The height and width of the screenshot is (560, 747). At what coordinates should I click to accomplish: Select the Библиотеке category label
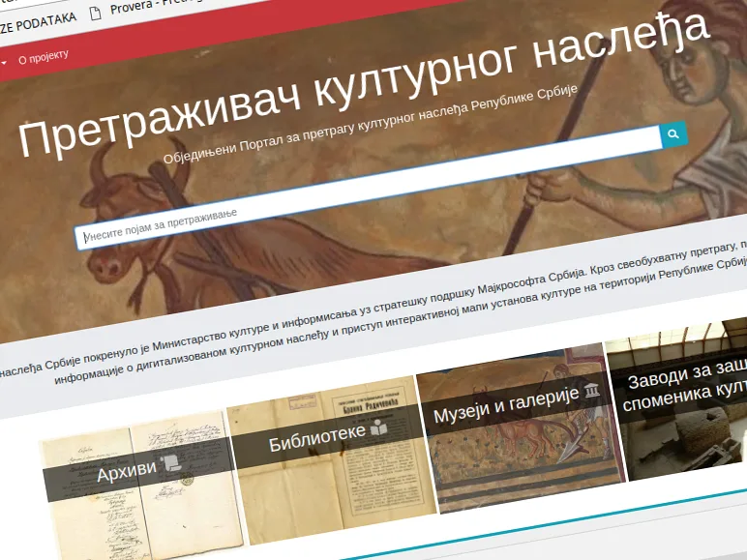pyautogui.click(x=314, y=439)
